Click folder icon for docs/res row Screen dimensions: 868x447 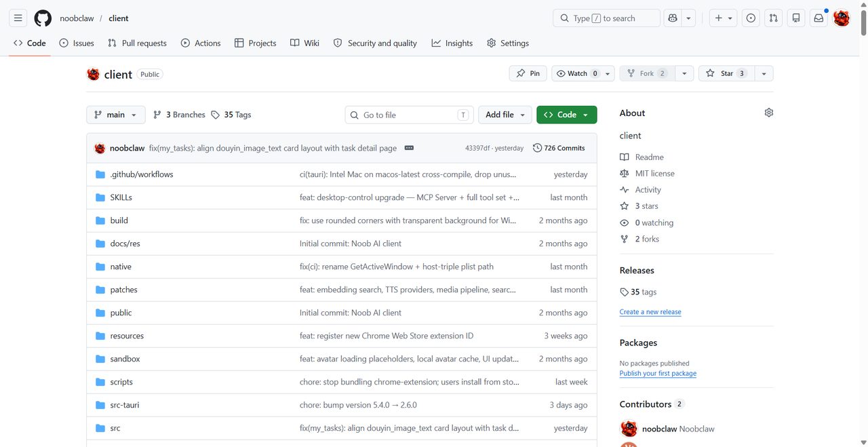coord(100,244)
